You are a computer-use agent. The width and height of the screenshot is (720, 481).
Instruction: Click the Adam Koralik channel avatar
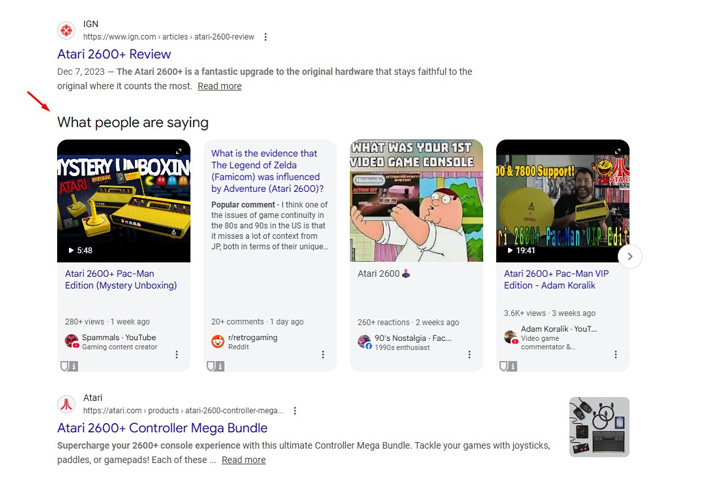(x=510, y=337)
